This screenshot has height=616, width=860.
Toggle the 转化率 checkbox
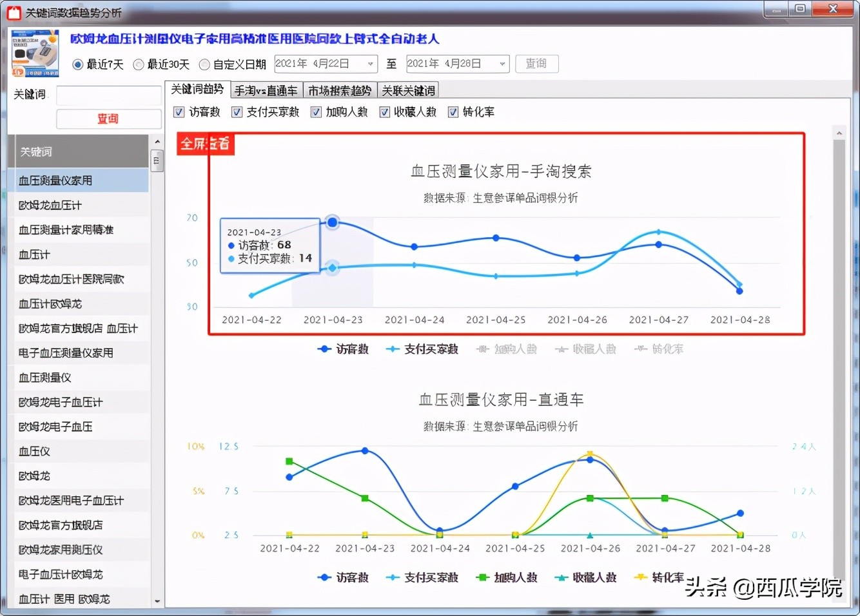click(x=453, y=112)
